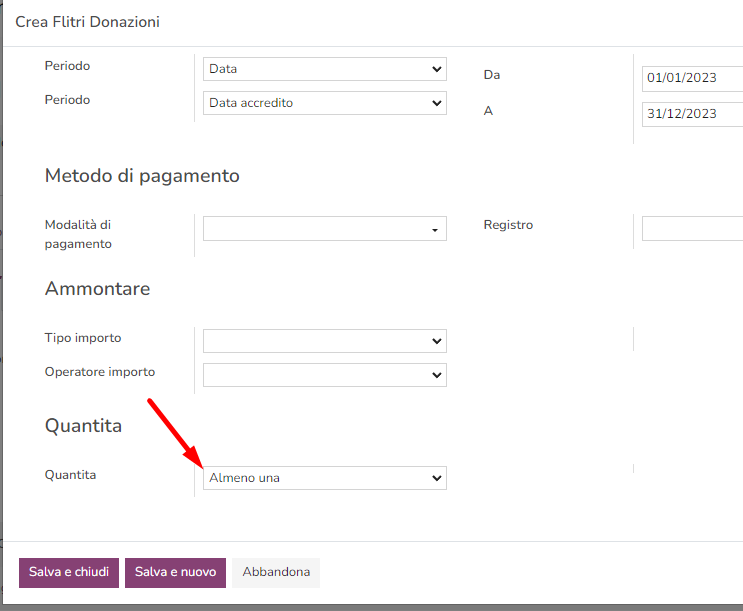Screen dimensions: 743x611
Task: Click the Salva e chiudi button
Action: [x=69, y=573]
